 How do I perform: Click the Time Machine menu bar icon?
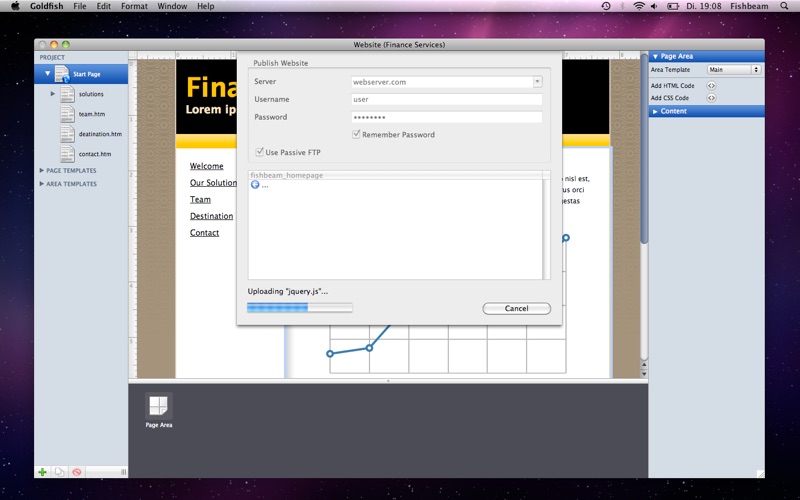[606, 6]
